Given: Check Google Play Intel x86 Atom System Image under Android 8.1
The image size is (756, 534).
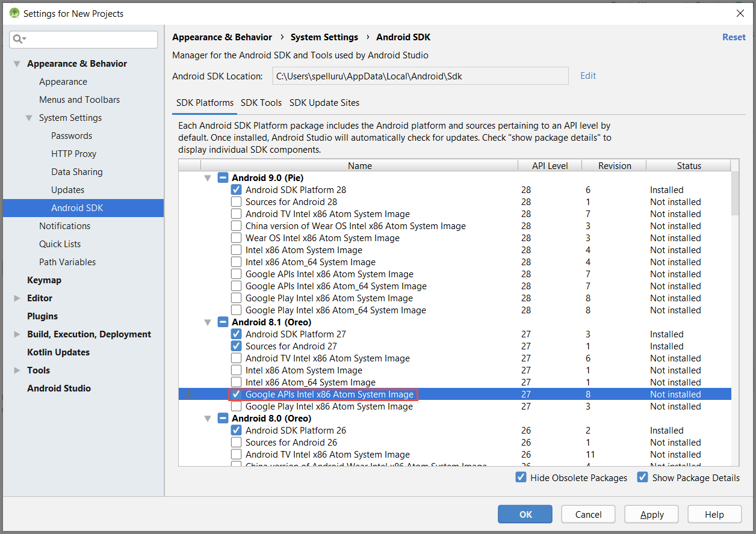Looking at the screenshot, I should coord(237,406).
